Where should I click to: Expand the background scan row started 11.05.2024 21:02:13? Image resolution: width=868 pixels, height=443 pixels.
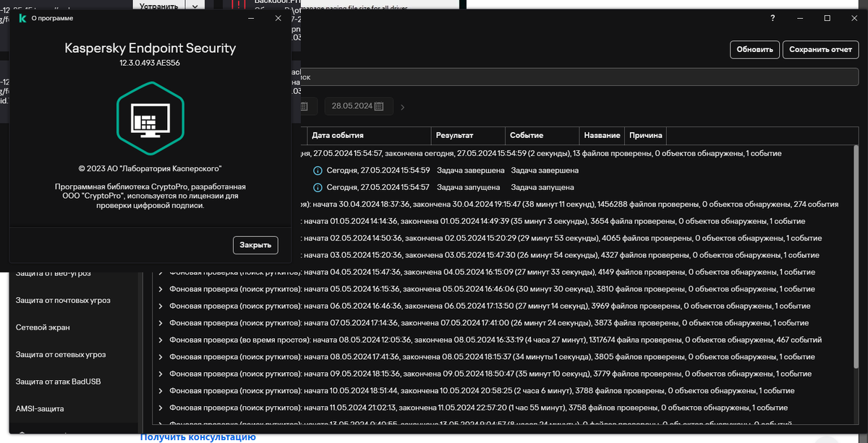click(x=161, y=408)
